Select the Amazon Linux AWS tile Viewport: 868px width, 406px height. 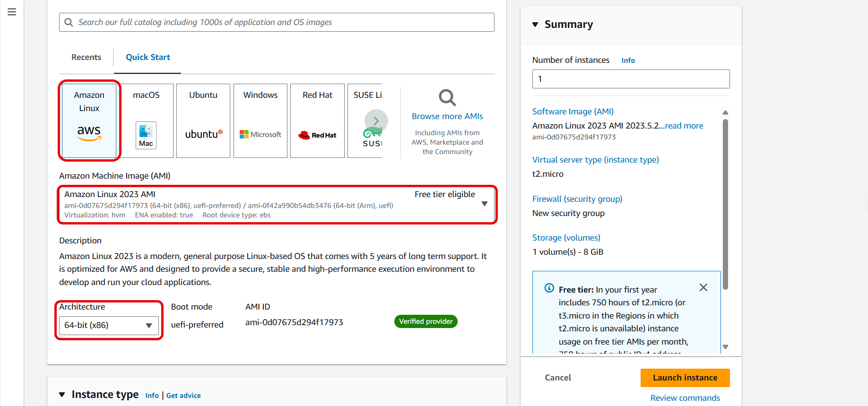coord(89,121)
